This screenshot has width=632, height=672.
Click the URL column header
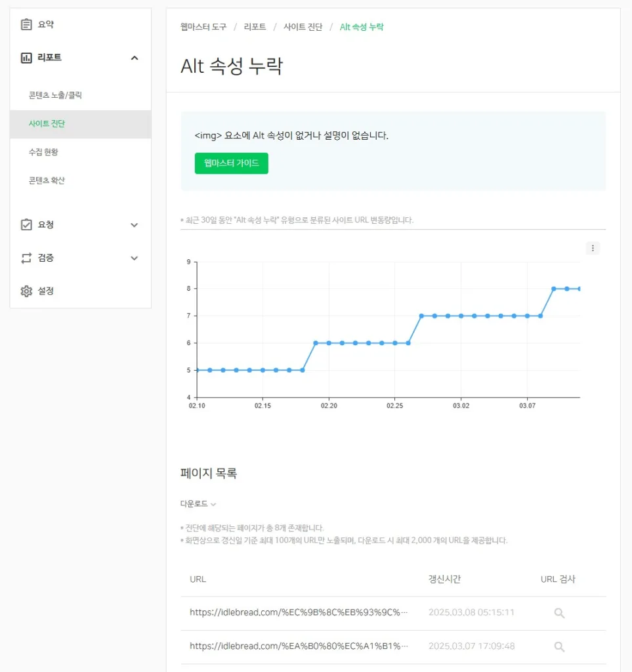coord(198,579)
